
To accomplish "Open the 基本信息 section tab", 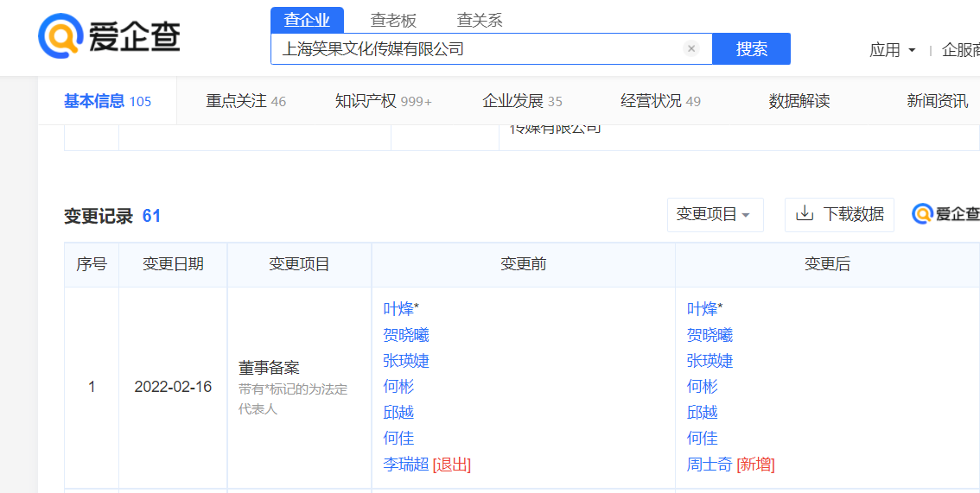I will point(107,101).
